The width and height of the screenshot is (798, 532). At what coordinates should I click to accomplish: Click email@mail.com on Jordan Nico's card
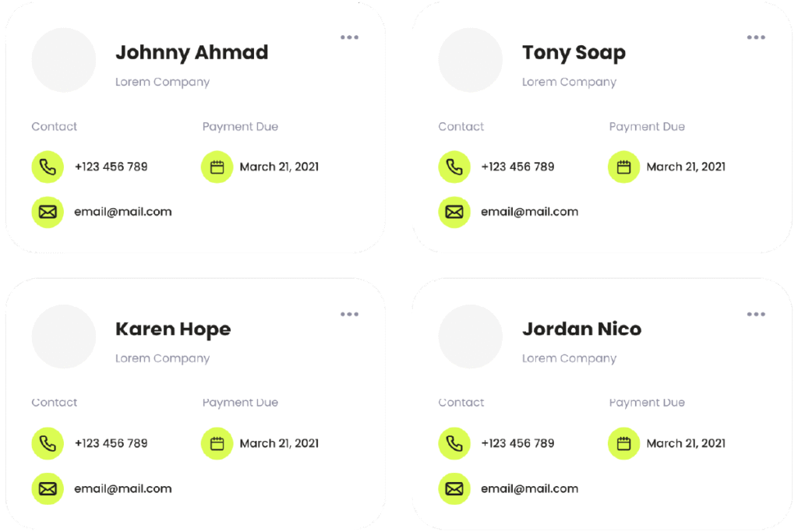point(529,488)
